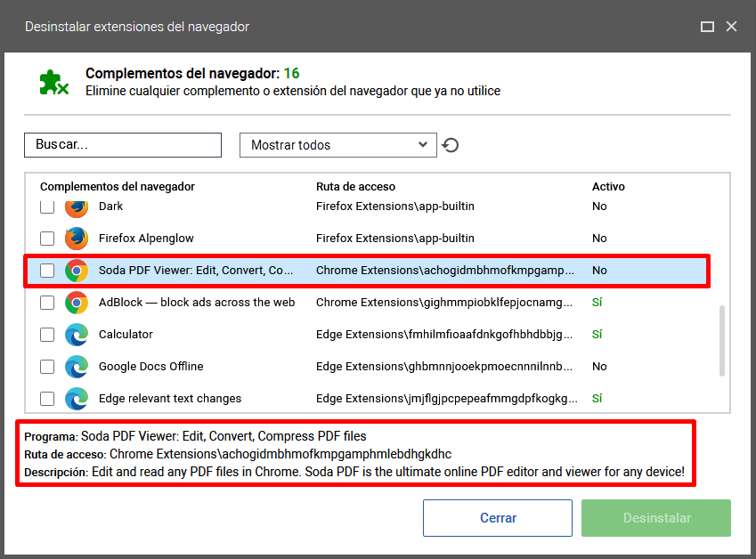Click the Desinstalar button
This screenshot has width=756, height=559.
pyautogui.click(x=656, y=517)
